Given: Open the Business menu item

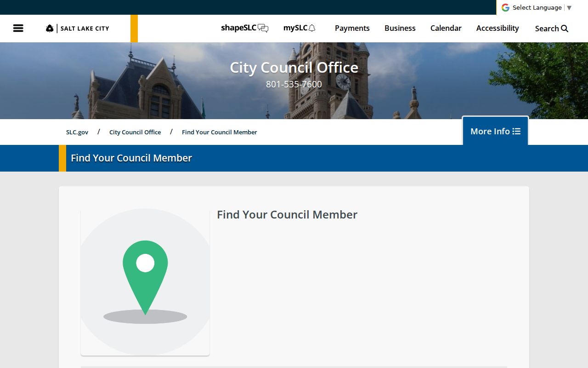Looking at the screenshot, I should (400, 28).
